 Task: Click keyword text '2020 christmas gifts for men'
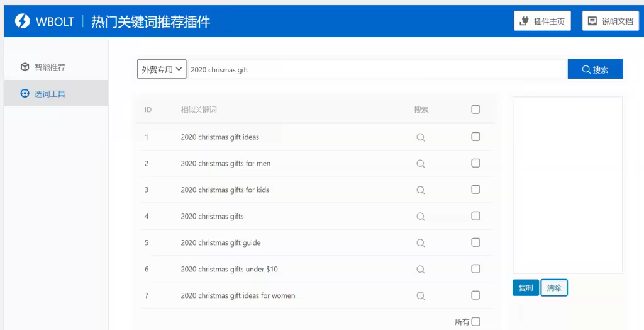click(x=226, y=163)
